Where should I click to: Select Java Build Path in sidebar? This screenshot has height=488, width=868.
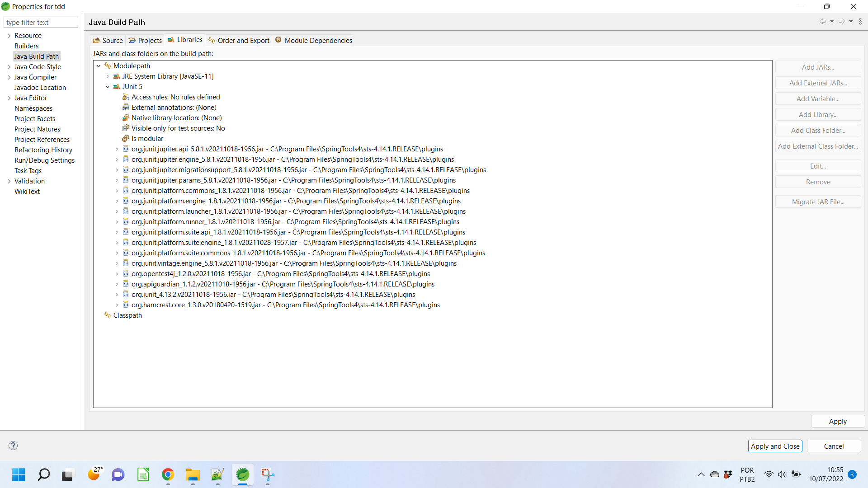36,56
